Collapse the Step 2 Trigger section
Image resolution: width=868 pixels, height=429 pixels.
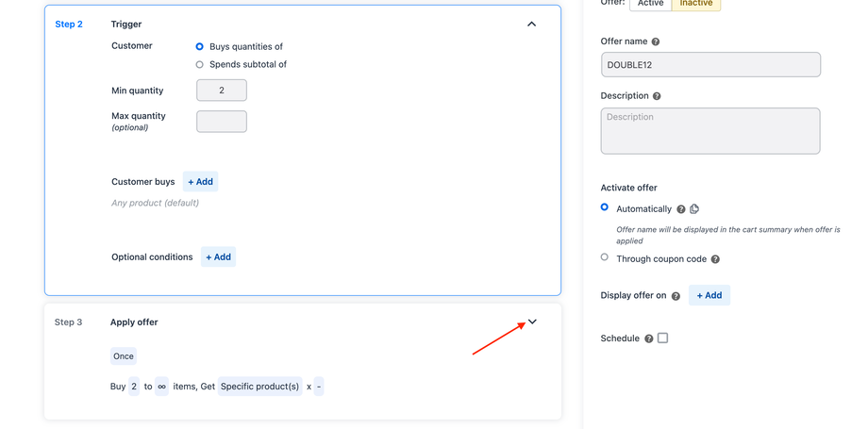[531, 25]
